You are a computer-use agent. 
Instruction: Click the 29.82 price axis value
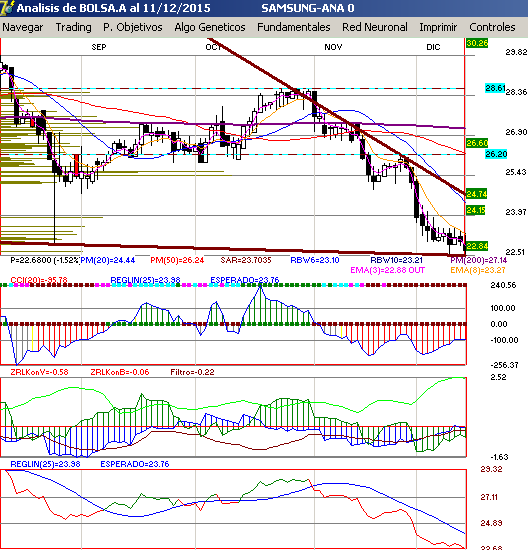(x=516, y=52)
